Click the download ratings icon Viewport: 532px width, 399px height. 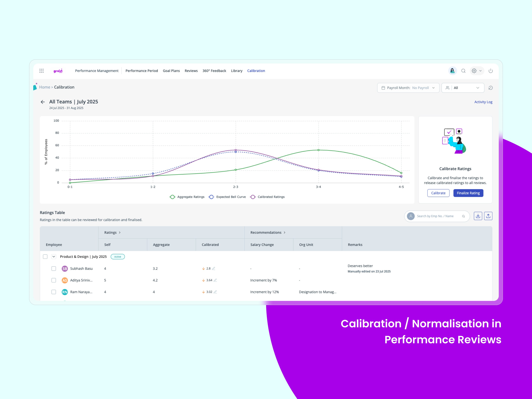pos(478,216)
